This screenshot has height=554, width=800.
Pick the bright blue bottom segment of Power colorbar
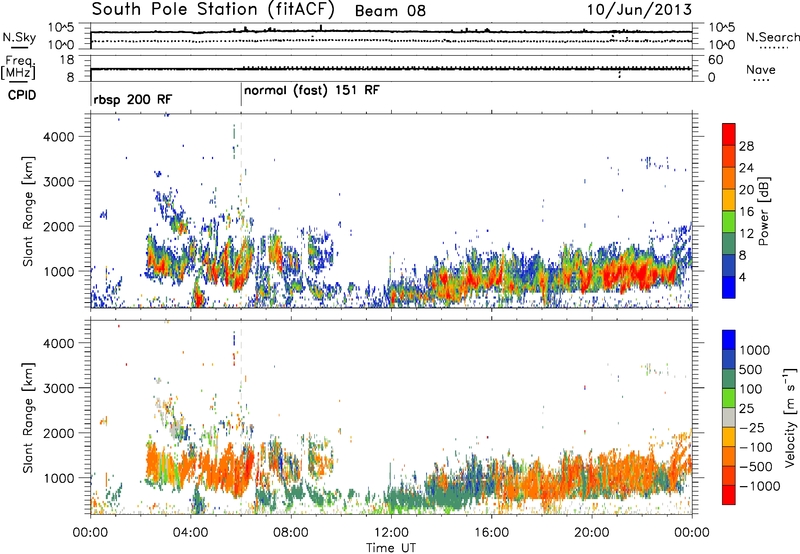click(x=729, y=287)
